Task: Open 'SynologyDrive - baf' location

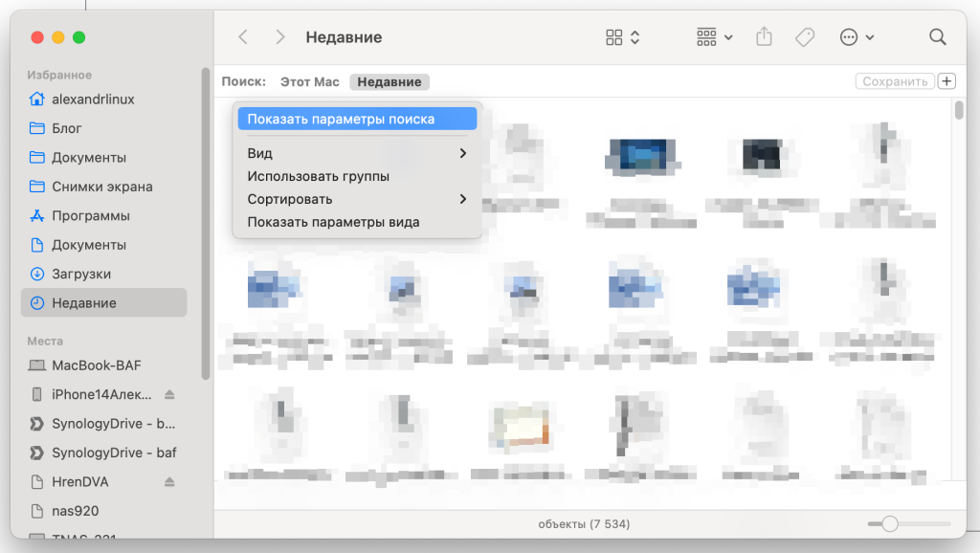Action: coord(103,453)
